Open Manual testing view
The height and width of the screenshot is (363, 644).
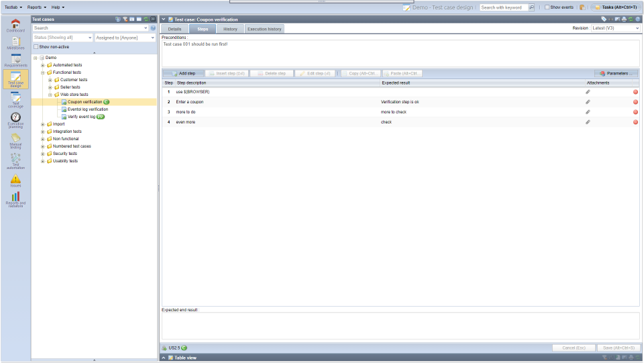pyautogui.click(x=15, y=141)
